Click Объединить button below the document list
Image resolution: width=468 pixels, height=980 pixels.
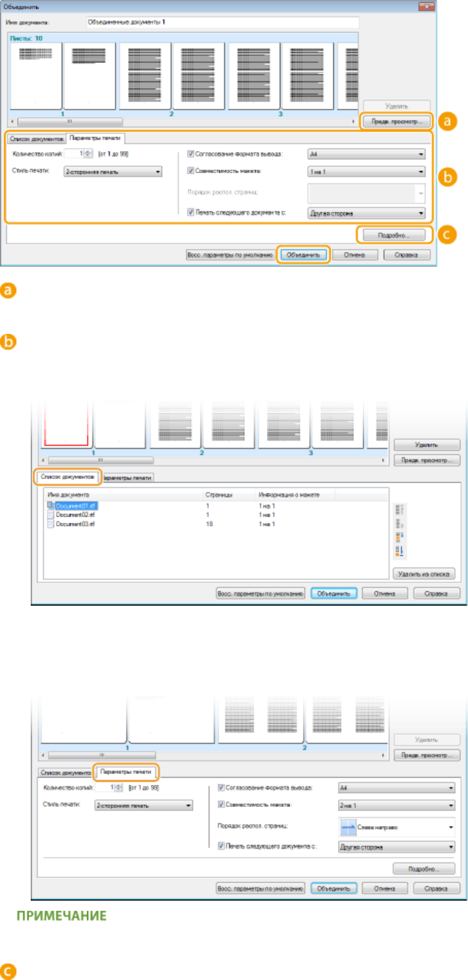pyautogui.click(x=334, y=594)
